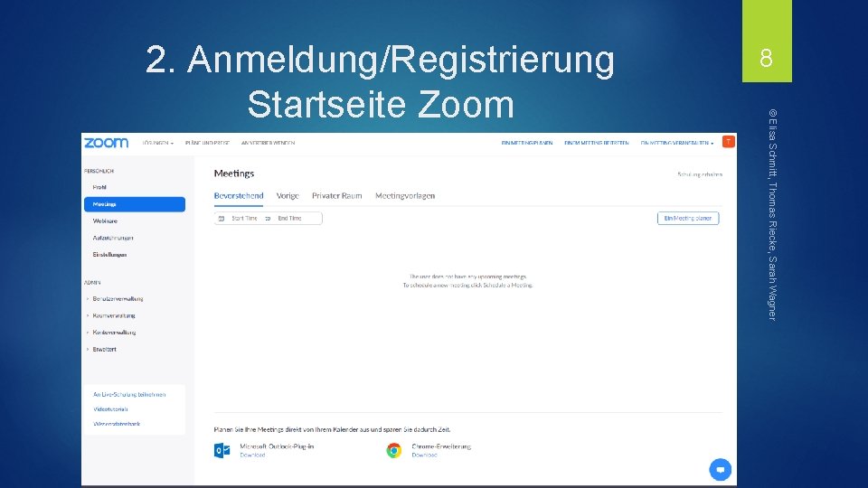Open the Videotutorials link

(110, 408)
